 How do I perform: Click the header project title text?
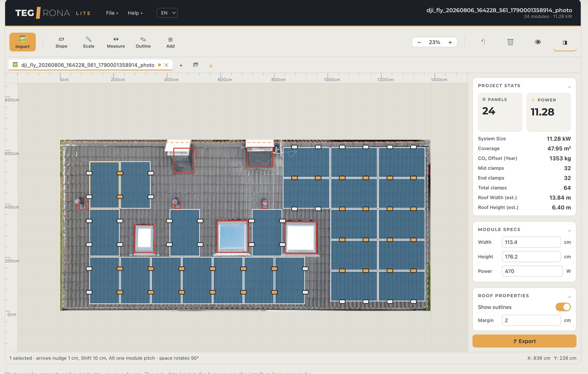click(x=499, y=10)
